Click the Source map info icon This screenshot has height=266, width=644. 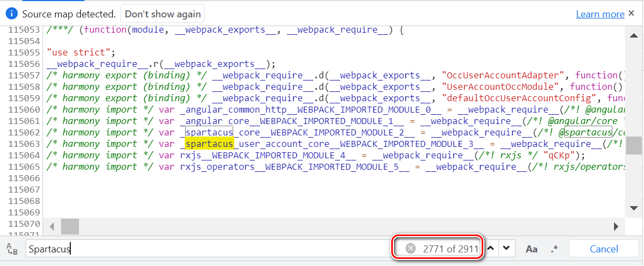pos(11,14)
